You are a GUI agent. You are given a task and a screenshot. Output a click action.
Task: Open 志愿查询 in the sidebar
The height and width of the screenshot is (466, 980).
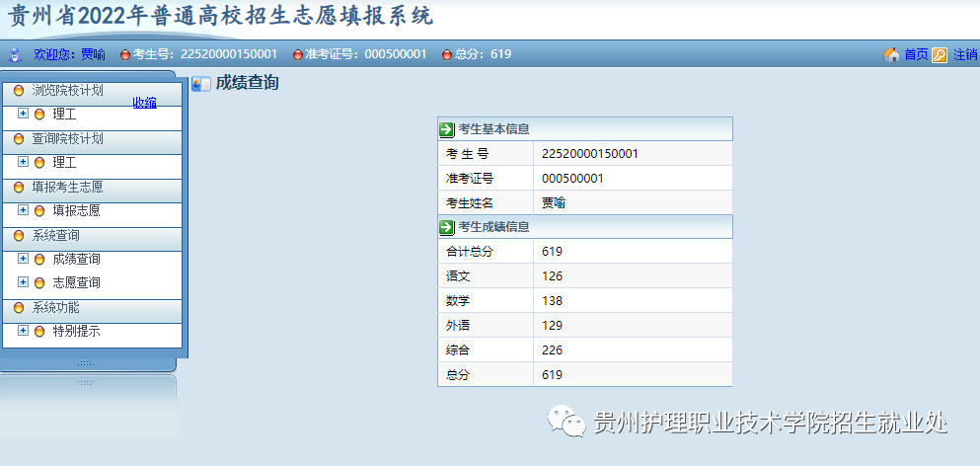[76, 282]
